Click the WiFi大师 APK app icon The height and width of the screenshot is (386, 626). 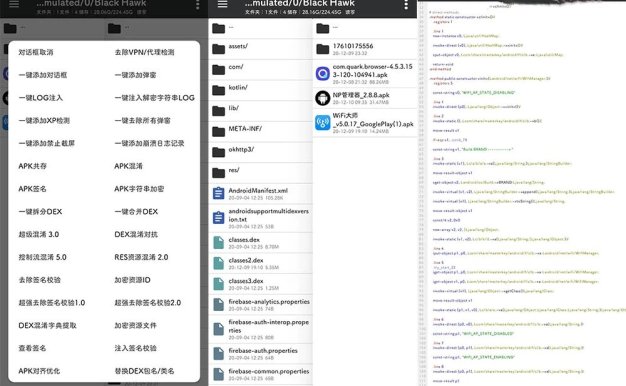[323, 123]
